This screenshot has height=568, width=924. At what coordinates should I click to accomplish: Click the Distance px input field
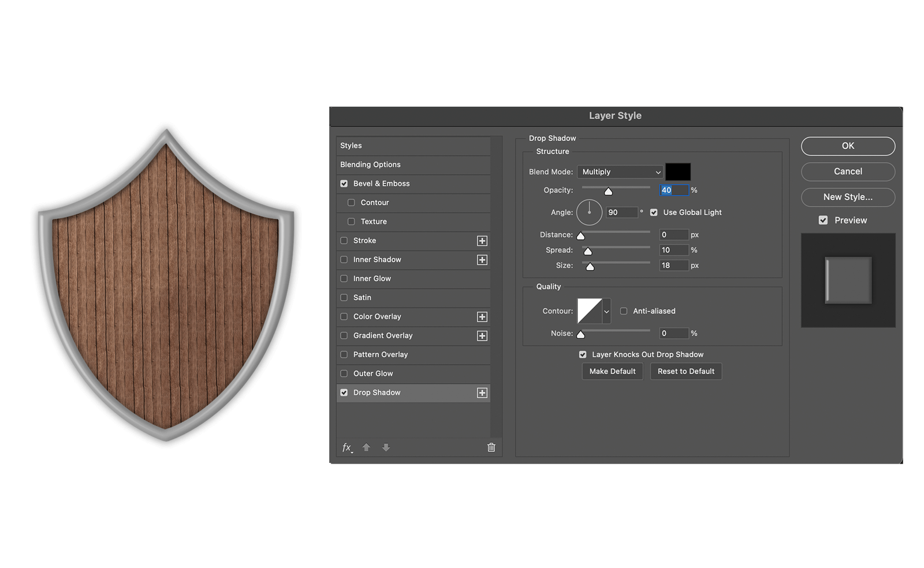point(674,235)
